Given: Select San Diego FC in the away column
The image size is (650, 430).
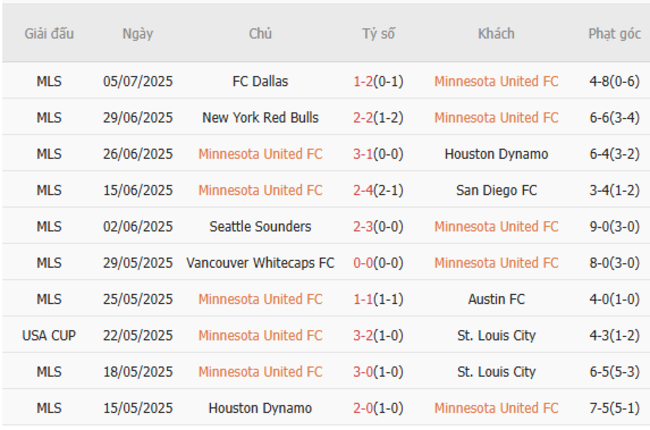Looking at the screenshot, I should click(496, 190).
